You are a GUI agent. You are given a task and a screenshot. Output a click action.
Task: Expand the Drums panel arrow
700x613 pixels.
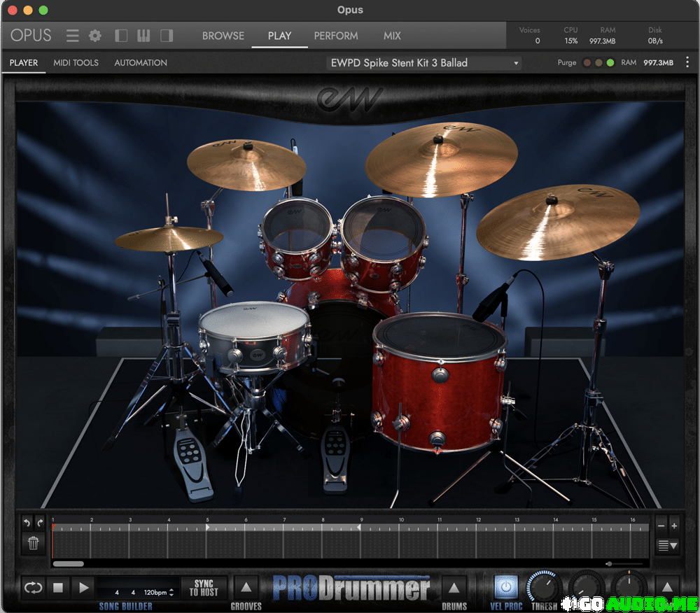454,588
